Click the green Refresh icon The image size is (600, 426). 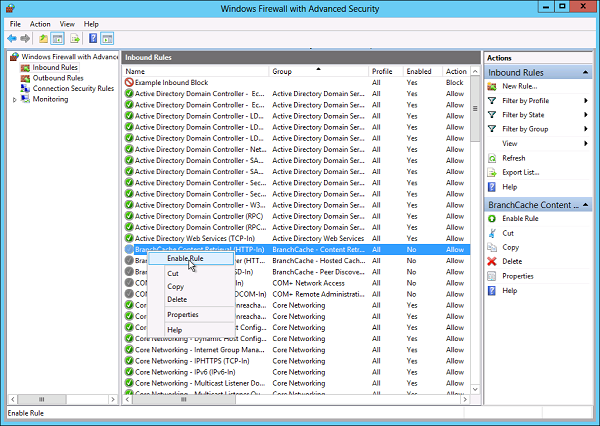(492, 158)
